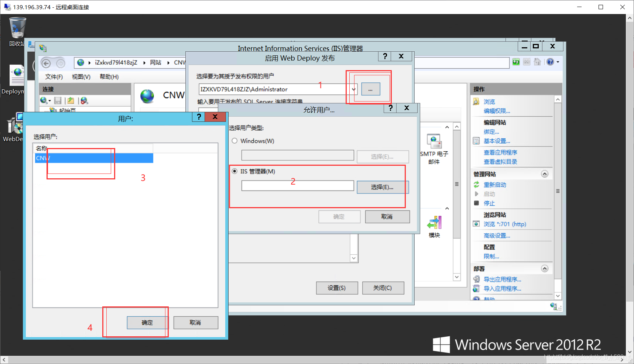The image size is (634, 364).
Task: Open the create-connection icon in the Connections toolbar
Action: click(x=44, y=100)
